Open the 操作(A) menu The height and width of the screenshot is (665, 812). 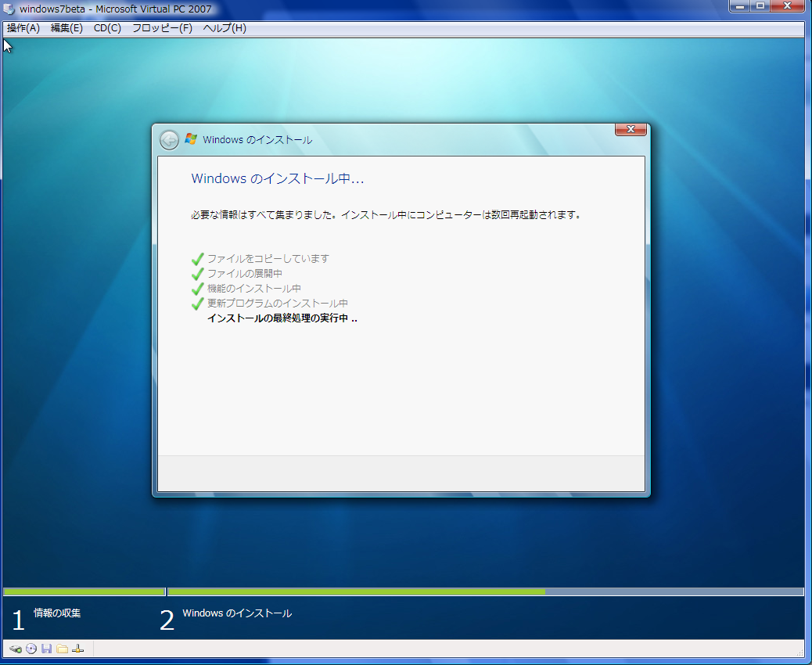tap(23, 28)
